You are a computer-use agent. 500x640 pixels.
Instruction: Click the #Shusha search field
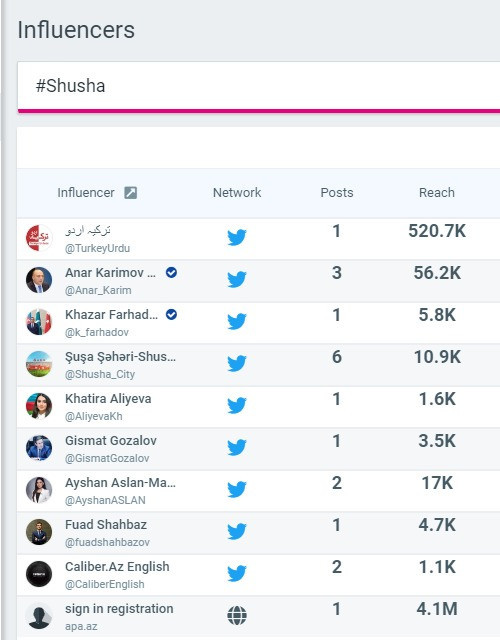259,86
